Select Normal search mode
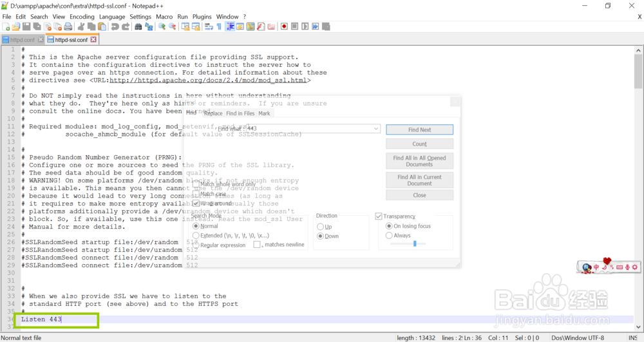 coord(196,226)
